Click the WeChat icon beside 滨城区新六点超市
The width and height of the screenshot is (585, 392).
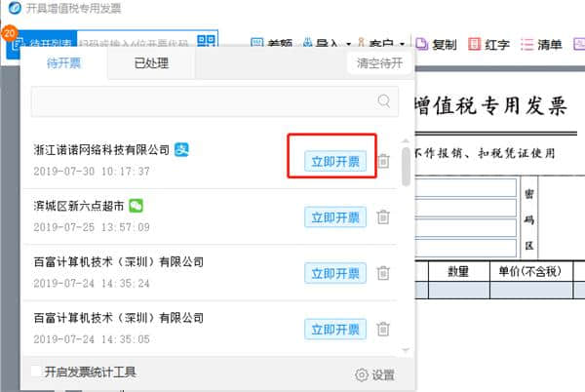pos(136,206)
